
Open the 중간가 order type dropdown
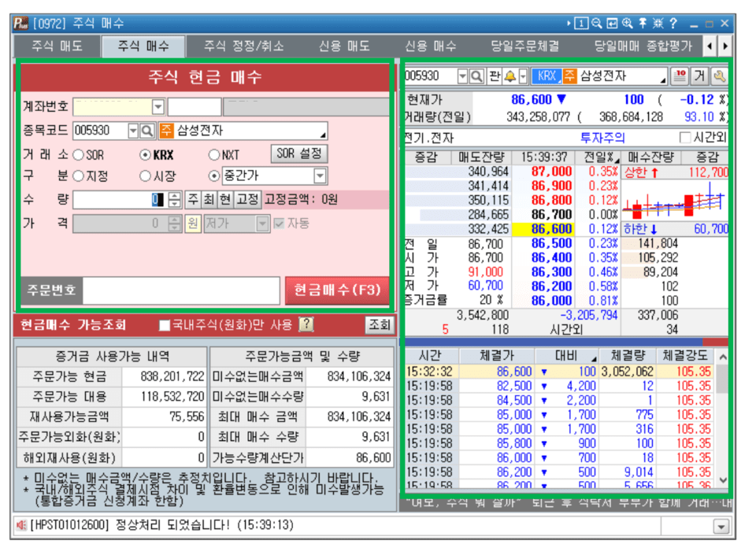[x=318, y=176]
